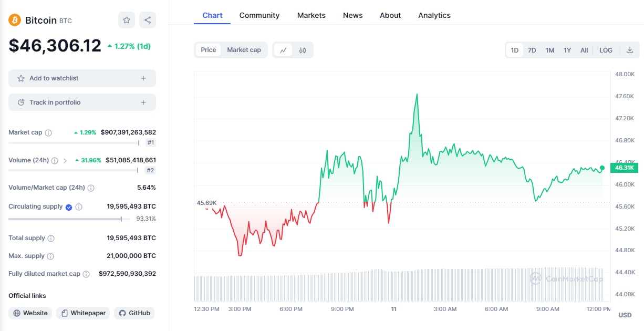
Task: Click the volume rank bar
Action: [74, 170]
